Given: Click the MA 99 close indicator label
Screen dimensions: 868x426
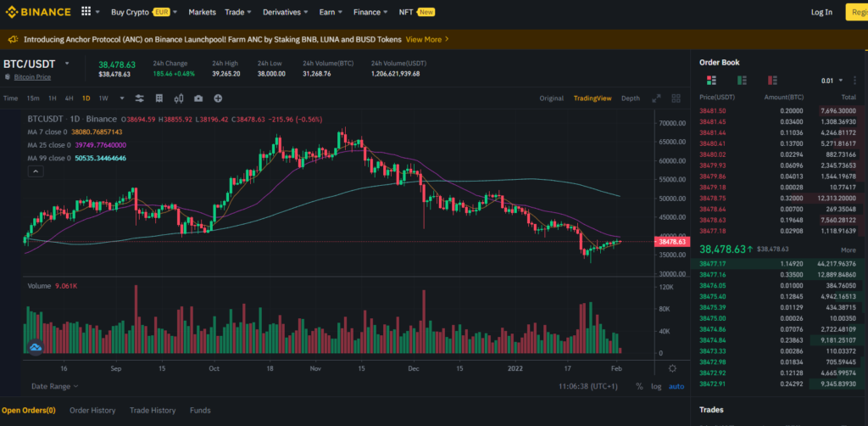Looking at the screenshot, I should pyautogui.click(x=49, y=159).
